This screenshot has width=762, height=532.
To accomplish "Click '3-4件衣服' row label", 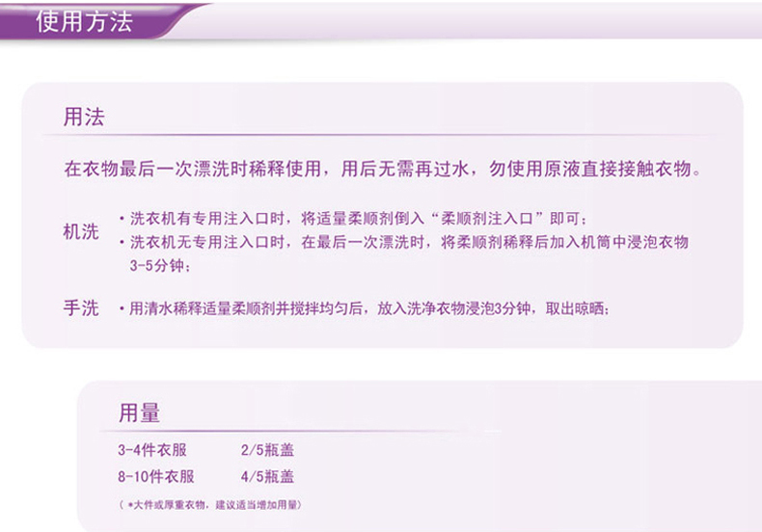I will point(152,450).
